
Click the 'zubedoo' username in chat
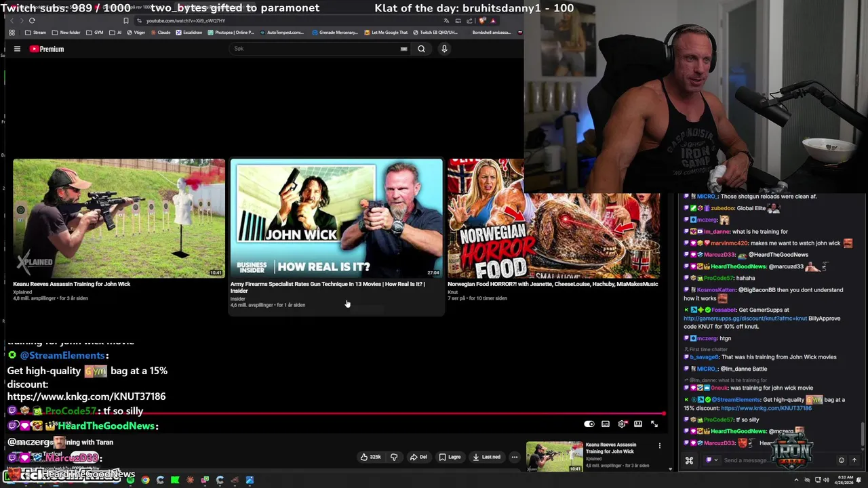[x=723, y=209]
